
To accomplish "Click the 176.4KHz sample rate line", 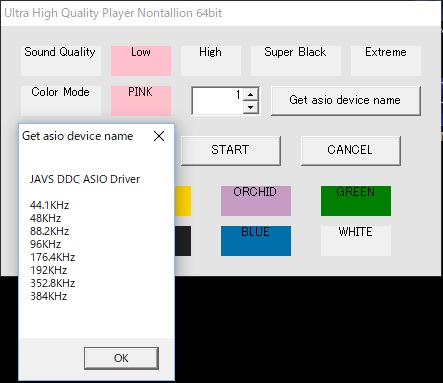I will pyautogui.click(x=52, y=257).
